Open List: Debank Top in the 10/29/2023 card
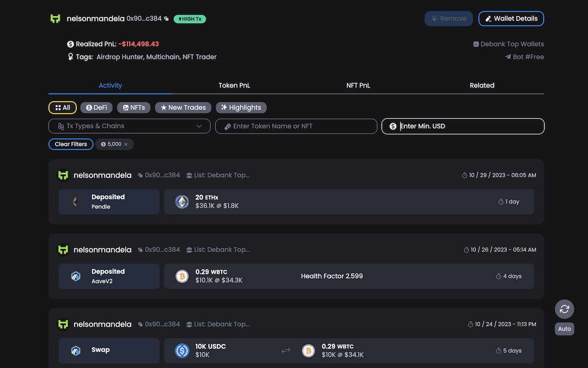This screenshot has width=588, height=368. coord(222,175)
